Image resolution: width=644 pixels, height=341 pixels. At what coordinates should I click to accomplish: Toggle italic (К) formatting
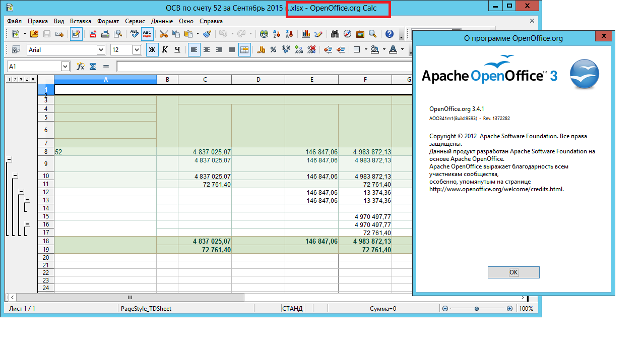click(165, 49)
